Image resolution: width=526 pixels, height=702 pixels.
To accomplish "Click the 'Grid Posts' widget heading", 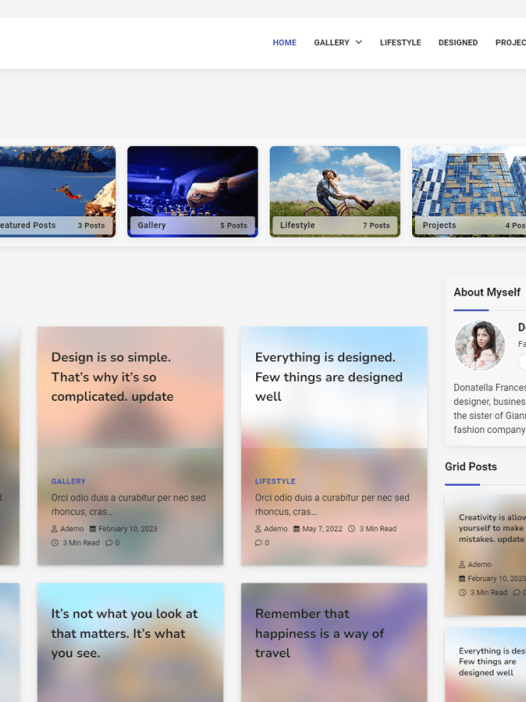I will click(470, 467).
